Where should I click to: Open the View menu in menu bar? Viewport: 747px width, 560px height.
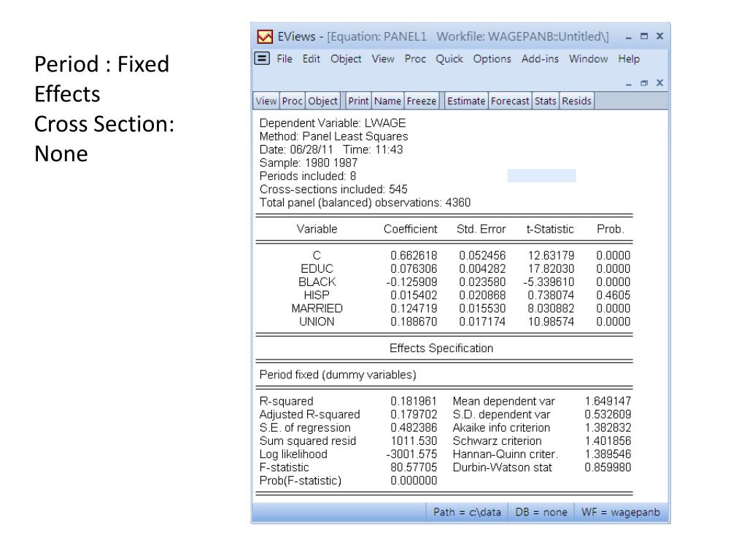[x=383, y=59]
